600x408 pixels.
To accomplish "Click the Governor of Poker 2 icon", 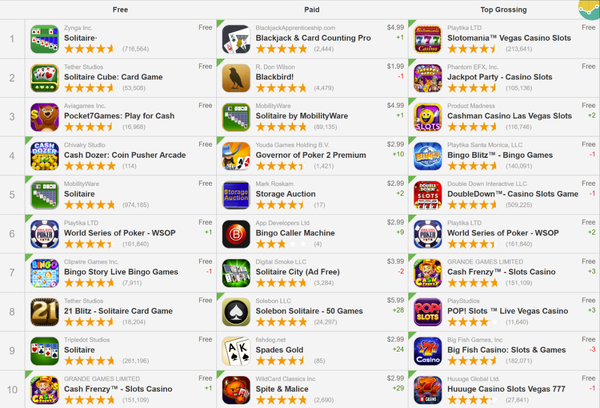I will 236,156.
